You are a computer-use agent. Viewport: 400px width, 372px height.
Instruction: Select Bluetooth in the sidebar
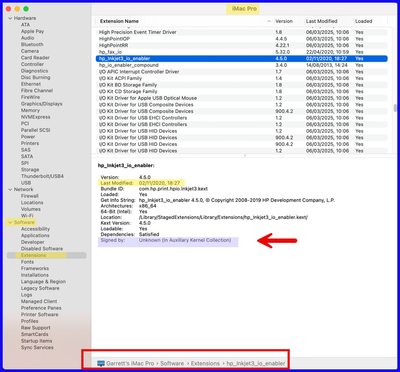(32, 45)
